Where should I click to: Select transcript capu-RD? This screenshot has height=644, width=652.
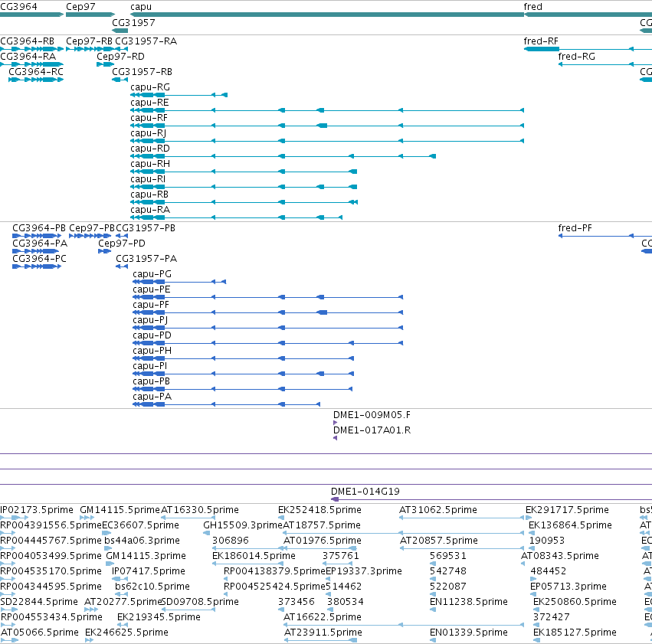(x=150, y=149)
